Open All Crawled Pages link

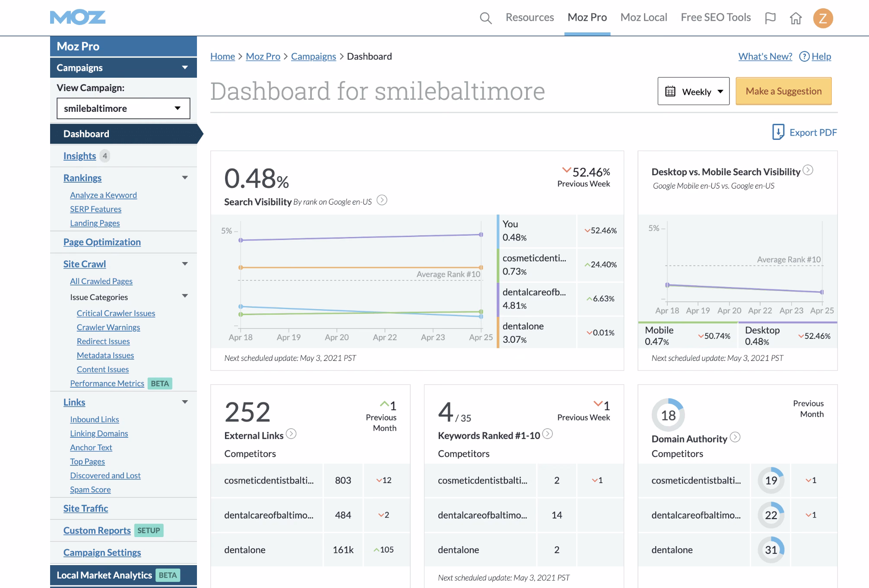(101, 281)
